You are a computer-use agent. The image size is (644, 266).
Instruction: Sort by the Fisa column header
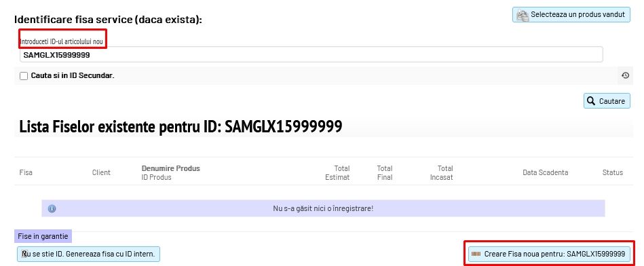point(26,172)
